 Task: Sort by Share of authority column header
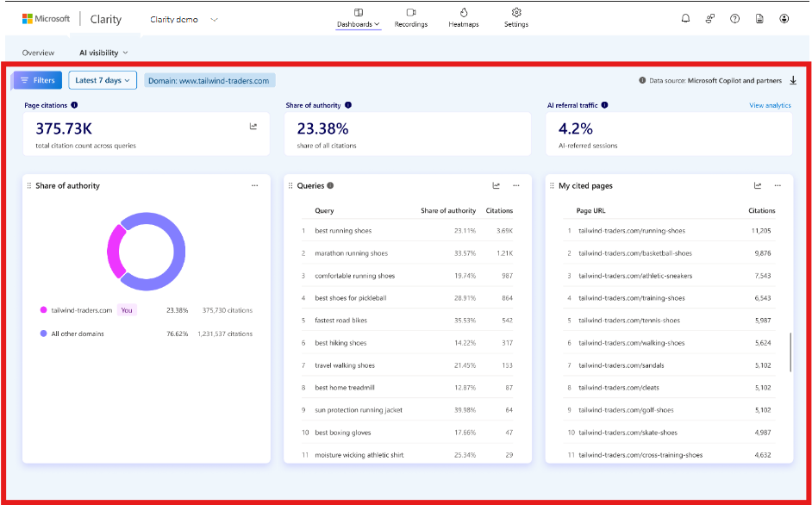(448, 211)
